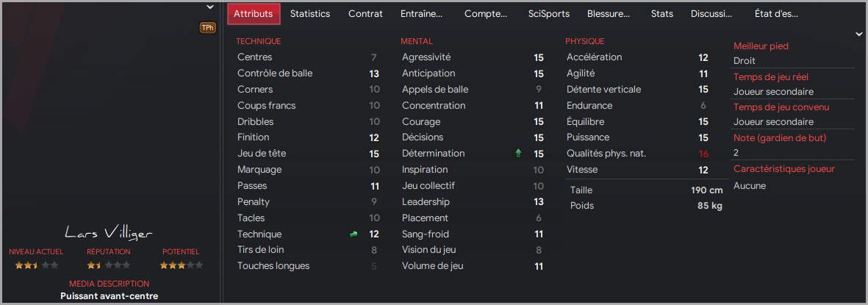This screenshot has height=305, width=868.
Task: Click the TPh badge icon
Action: tap(207, 27)
